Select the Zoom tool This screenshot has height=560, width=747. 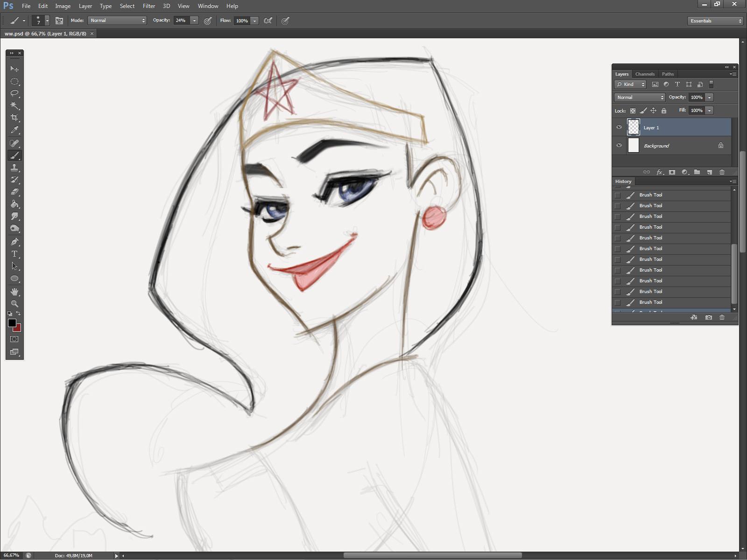[x=14, y=303]
